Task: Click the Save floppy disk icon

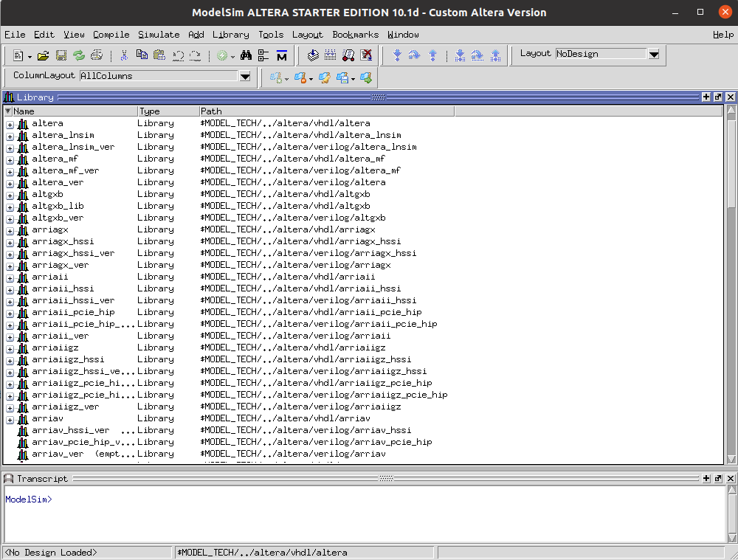Action: [61, 55]
